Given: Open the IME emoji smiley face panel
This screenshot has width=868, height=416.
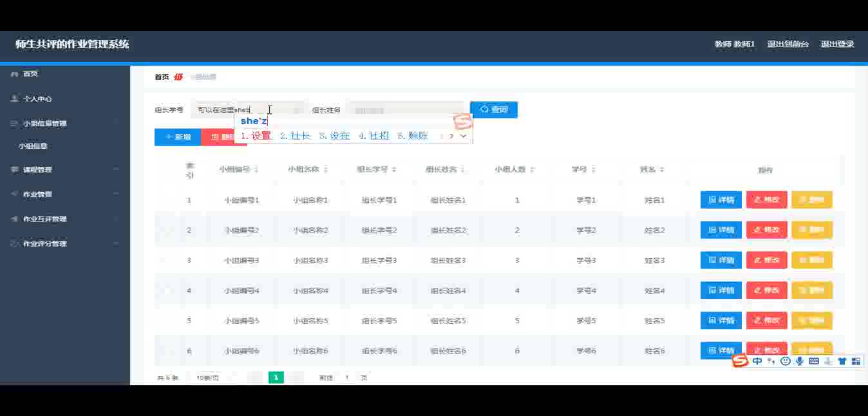Looking at the screenshot, I should click(x=785, y=361).
